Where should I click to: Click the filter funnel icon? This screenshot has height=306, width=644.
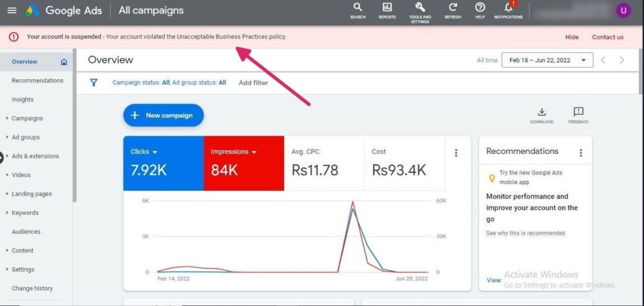[94, 82]
